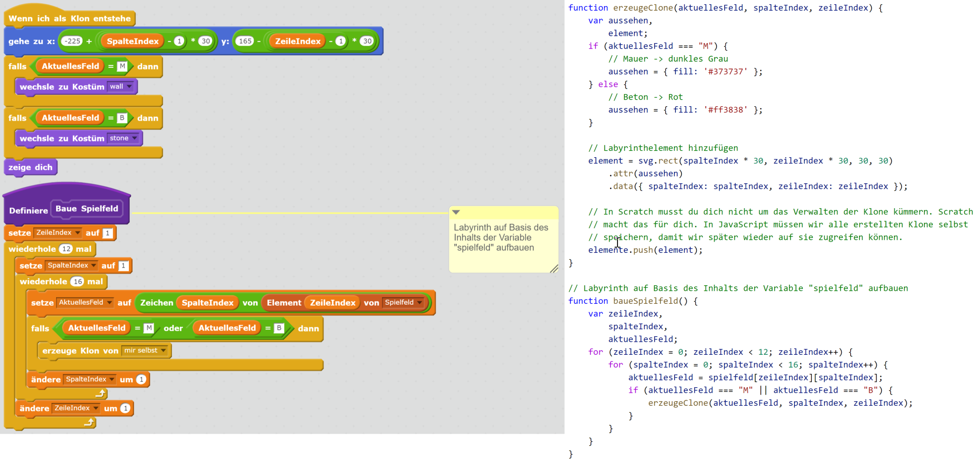980x461 pixels.
Task: Collapse the yellow comment using its triangle
Action: 456,212
